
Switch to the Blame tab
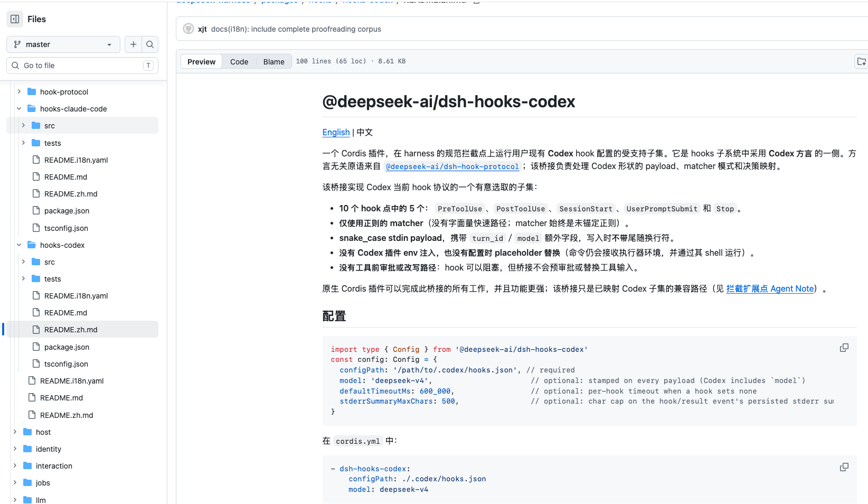tap(273, 61)
